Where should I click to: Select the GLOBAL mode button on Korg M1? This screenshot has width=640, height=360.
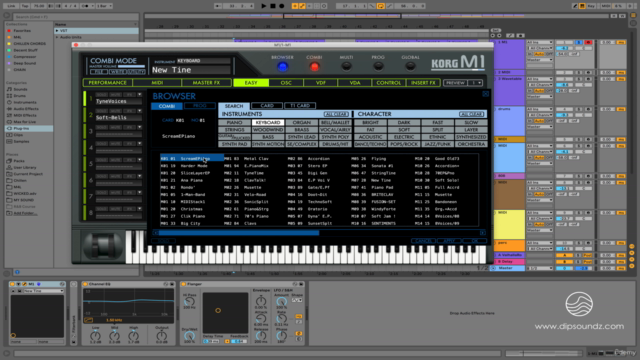410,67
